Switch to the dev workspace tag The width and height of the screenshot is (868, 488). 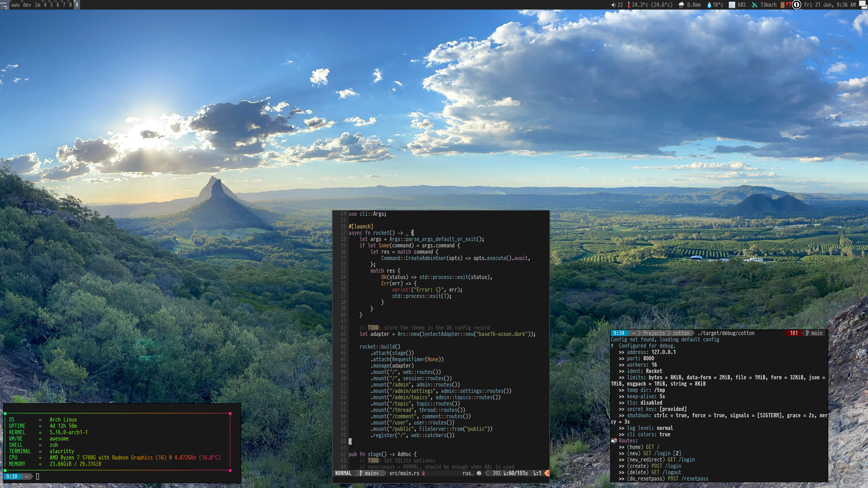(x=27, y=5)
